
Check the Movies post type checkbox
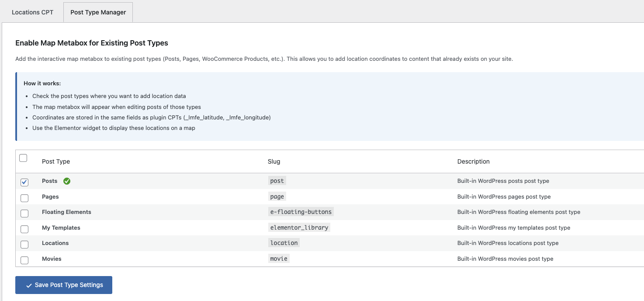[x=24, y=260]
